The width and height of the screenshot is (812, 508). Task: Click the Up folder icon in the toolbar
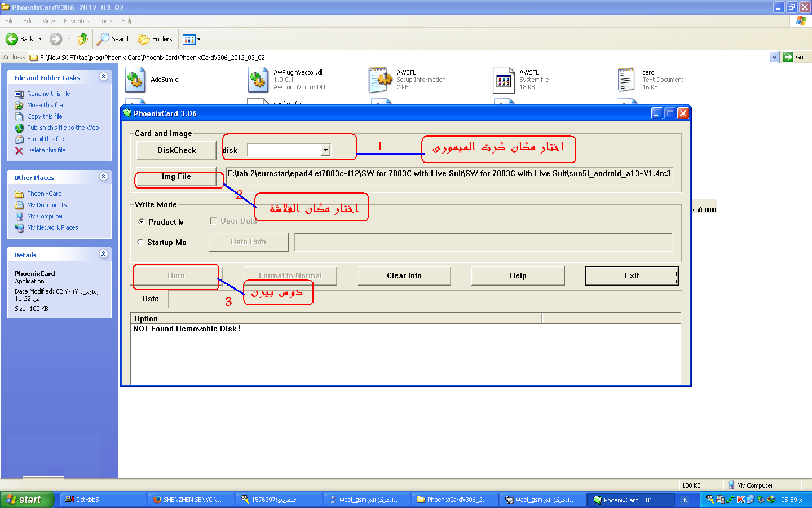(83, 39)
